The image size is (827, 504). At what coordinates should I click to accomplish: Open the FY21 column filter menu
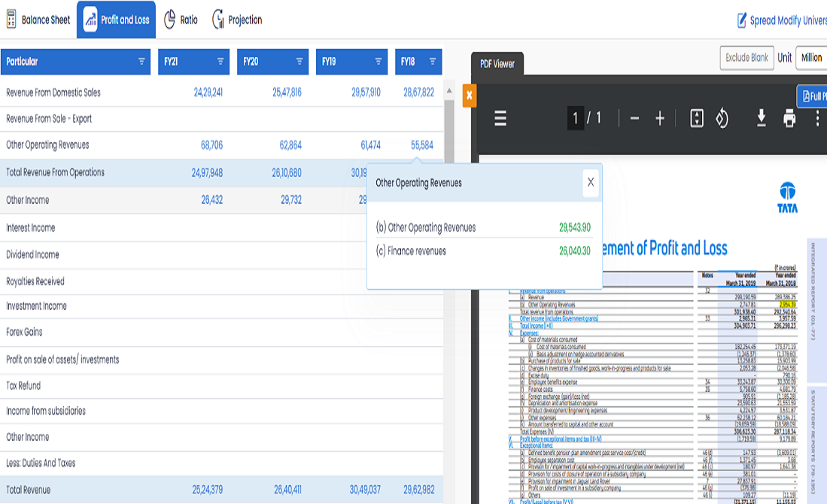[220, 62]
